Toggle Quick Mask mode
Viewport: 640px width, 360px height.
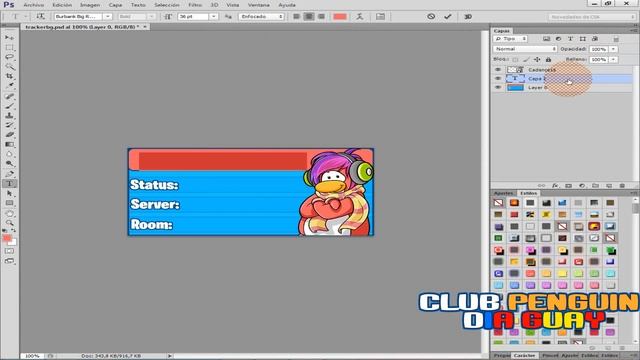coord(9,251)
